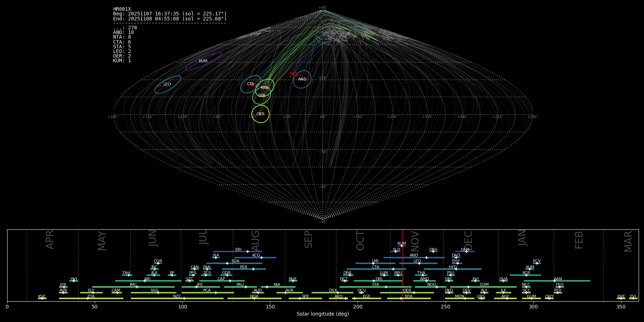Click the STA radiant label on sky map

262,96
